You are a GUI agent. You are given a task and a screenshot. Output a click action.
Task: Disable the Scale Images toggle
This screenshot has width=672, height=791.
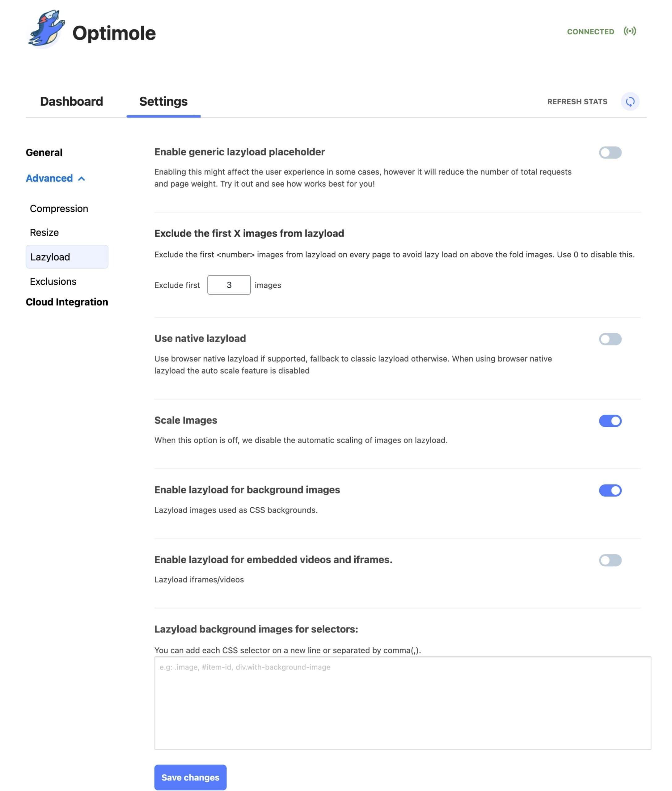610,421
